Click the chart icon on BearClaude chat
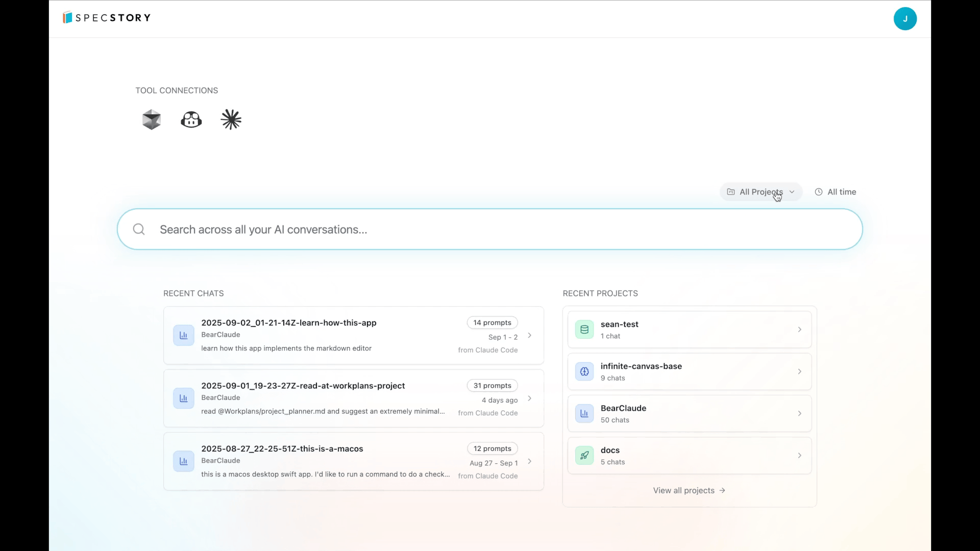The height and width of the screenshot is (551, 980). click(x=183, y=335)
